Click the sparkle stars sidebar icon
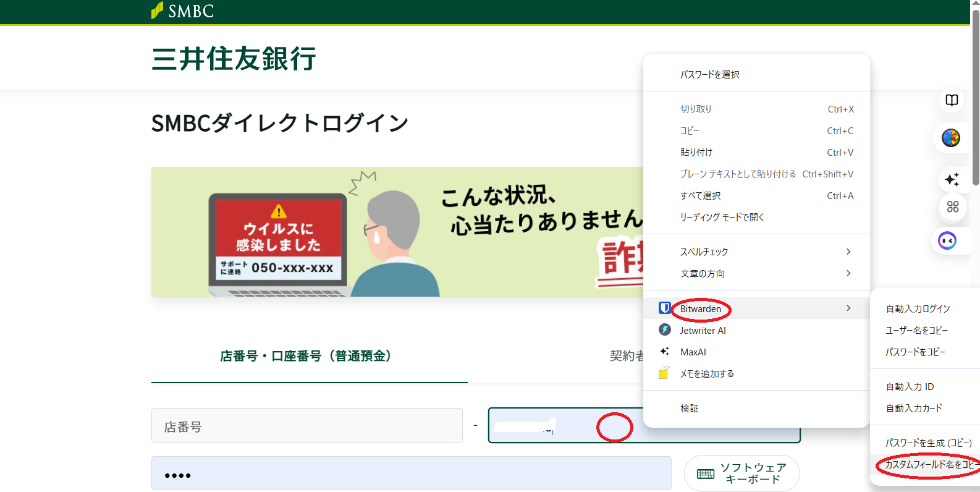This screenshot has width=980, height=492. [x=952, y=179]
